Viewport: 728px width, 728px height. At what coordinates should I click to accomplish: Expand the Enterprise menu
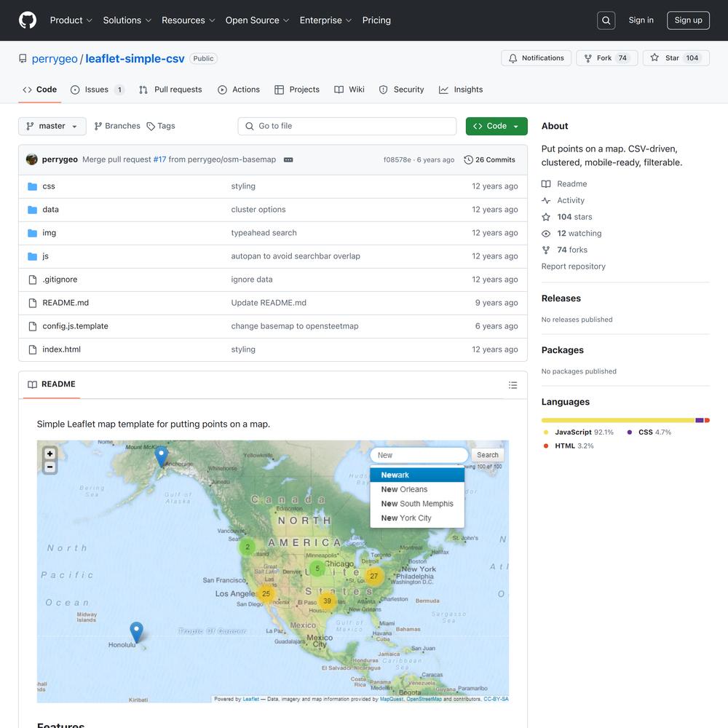(325, 20)
